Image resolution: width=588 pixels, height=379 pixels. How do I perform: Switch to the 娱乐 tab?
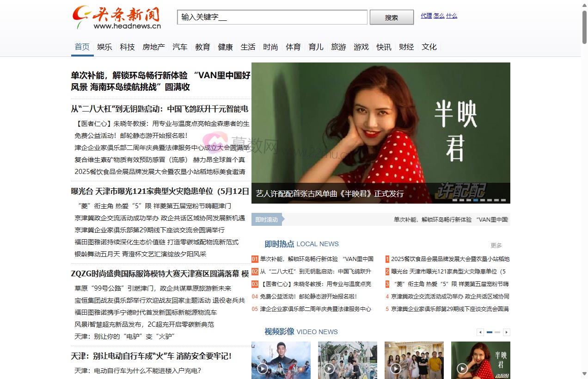[x=104, y=47]
